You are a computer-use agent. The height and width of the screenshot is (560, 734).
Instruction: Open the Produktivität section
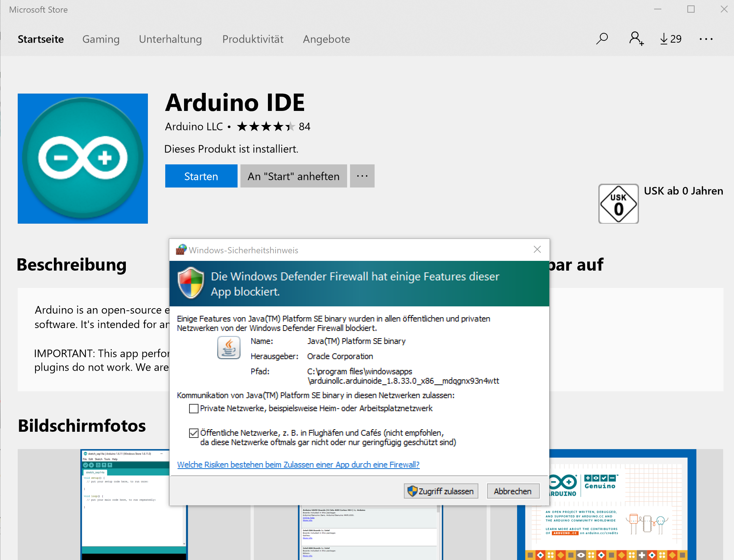coord(252,39)
